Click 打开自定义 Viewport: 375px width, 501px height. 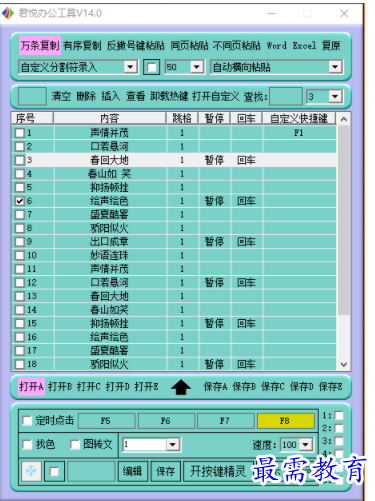216,97
